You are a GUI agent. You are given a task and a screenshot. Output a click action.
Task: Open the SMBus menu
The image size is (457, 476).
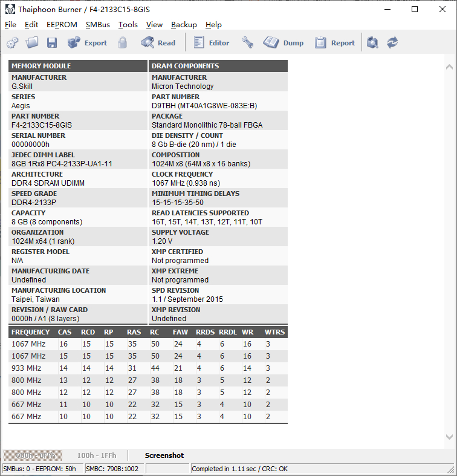coord(98,25)
